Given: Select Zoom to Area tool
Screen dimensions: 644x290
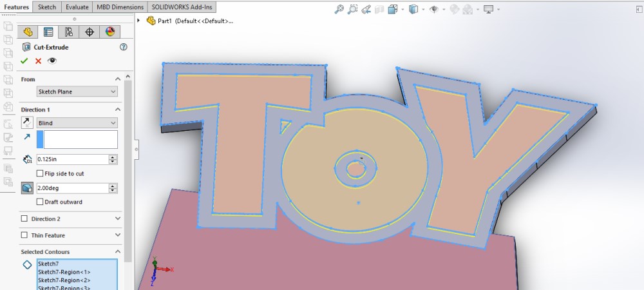Looking at the screenshot, I should (352, 9).
